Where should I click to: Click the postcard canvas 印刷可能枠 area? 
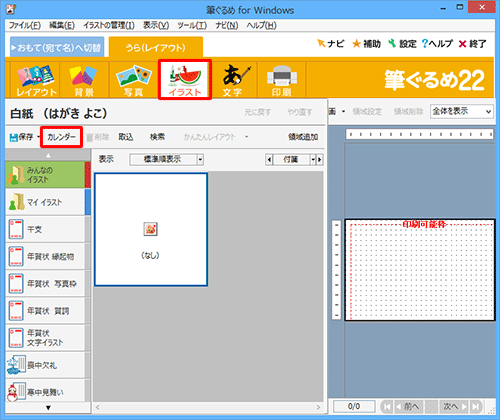pyautogui.click(x=420, y=270)
